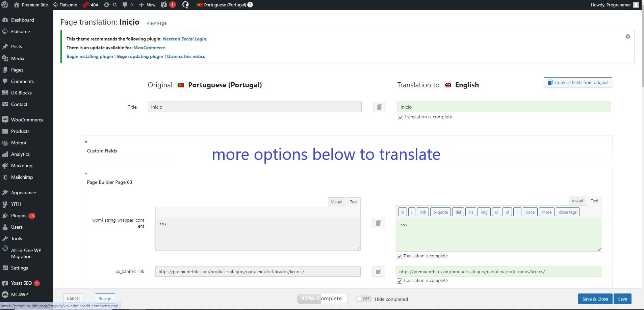Switch translation editor to Visual tab
644x310 pixels.
pos(577,201)
